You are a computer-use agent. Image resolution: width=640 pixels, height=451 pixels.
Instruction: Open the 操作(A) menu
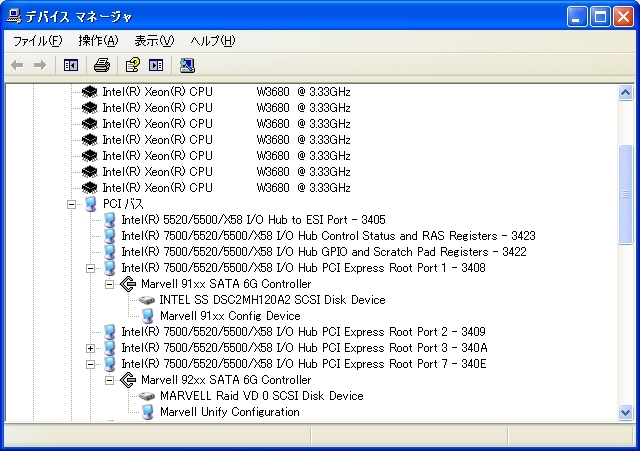click(x=98, y=41)
